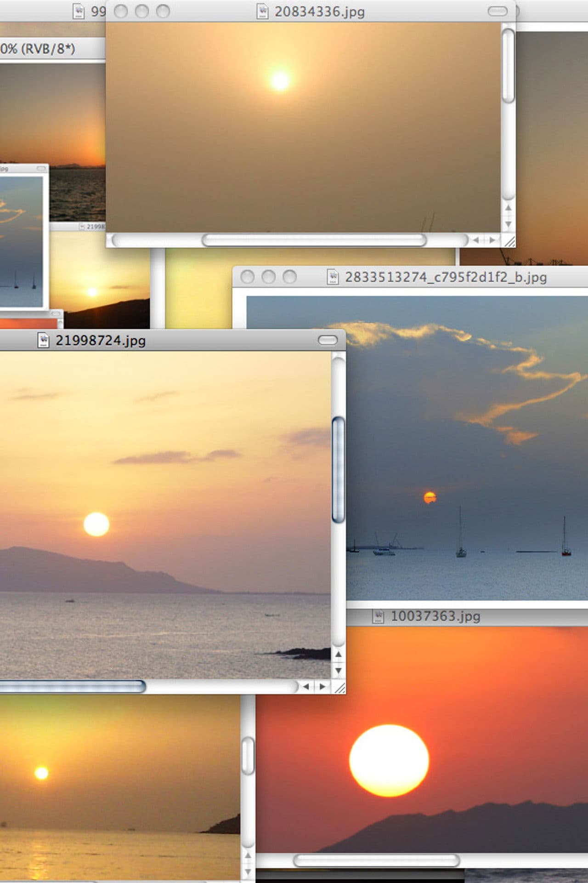The width and height of the screenshot is (588, 883).
Task: Click horizontal scrollbar thumb in 10037363.jpg window
Action: pyautogui.click(x=376, y=860)
